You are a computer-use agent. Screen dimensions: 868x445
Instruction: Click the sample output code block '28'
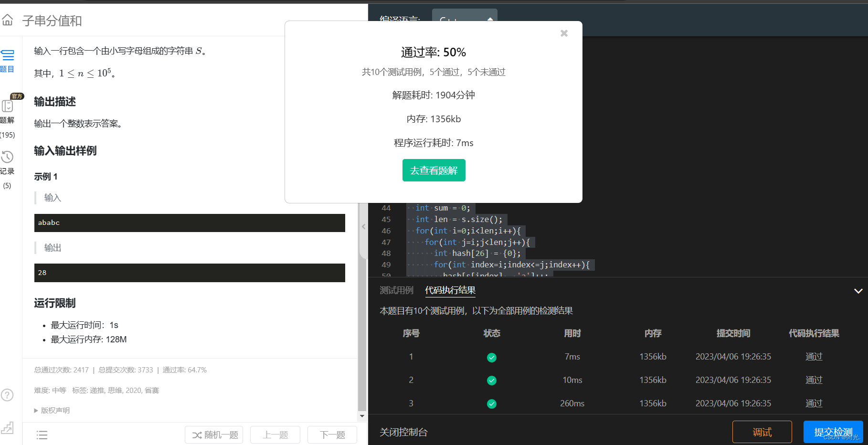coord(190,273)
